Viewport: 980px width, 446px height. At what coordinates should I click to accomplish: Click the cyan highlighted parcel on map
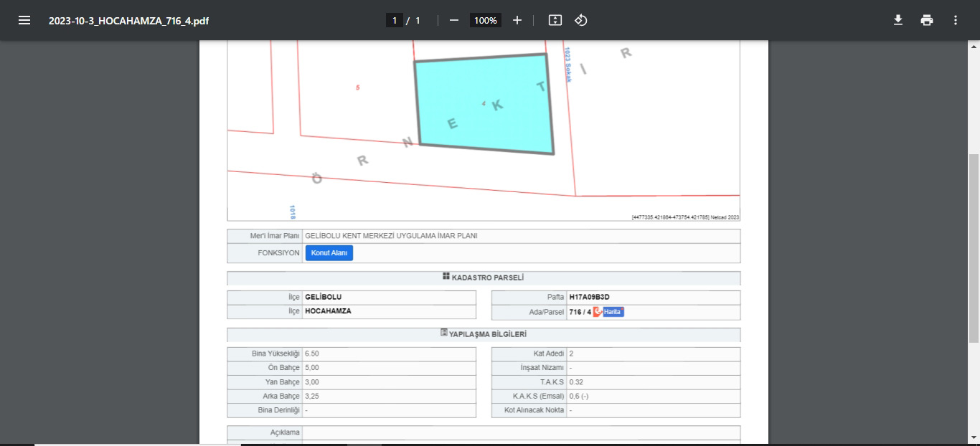484,104
